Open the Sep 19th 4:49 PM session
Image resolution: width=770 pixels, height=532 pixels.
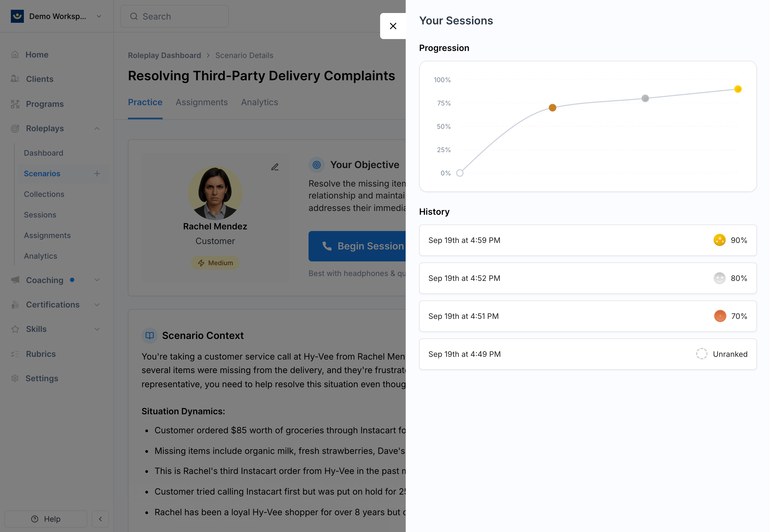pyautogui.click(x=588, y=354)
